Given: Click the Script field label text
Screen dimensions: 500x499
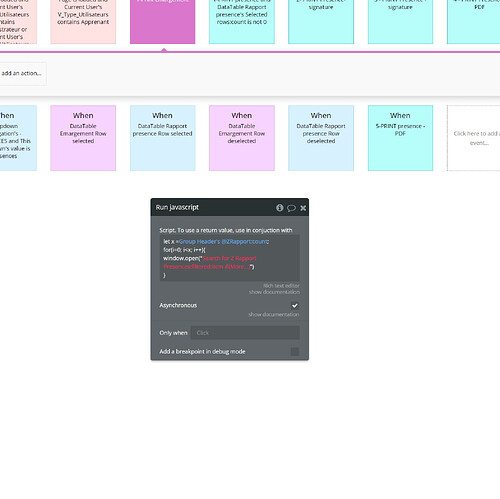Looking at the screenshot, I should pyautogui.click(x=226, y=230).
